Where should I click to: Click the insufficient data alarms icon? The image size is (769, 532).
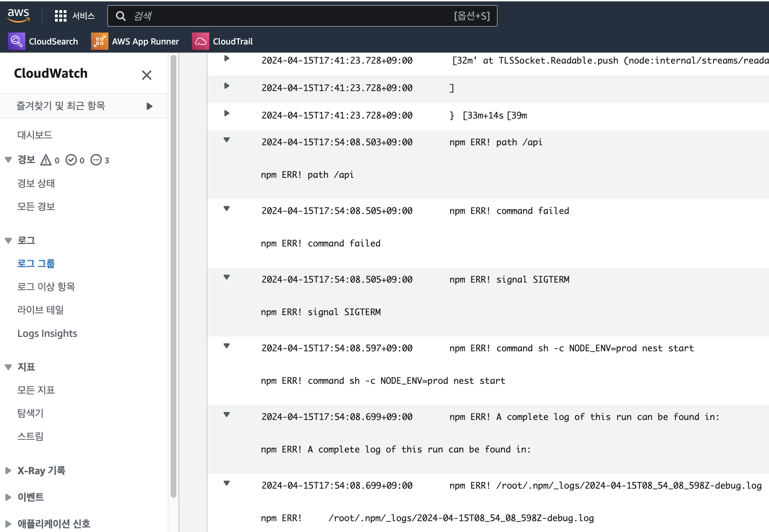tap(96, 160)
